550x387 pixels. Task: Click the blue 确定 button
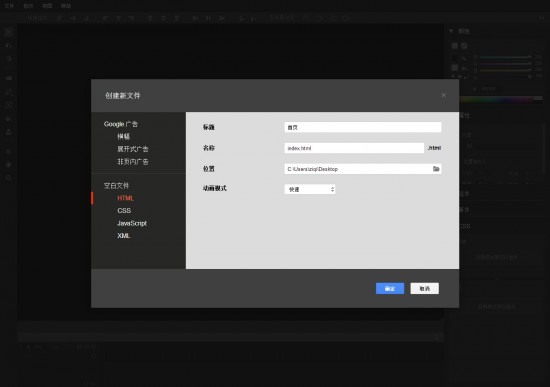(x=390, y=288)
